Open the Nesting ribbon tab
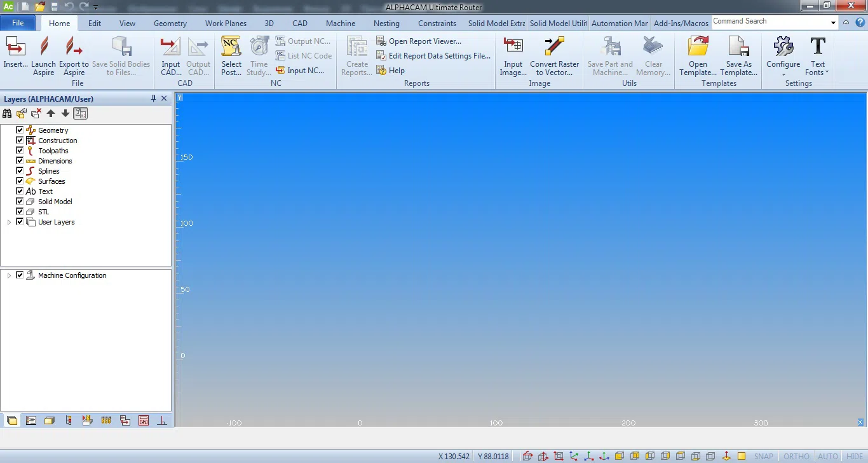Image resolution: width=868 pixels, height=463 pixels. pyautogui.click(x=386, y=24)
